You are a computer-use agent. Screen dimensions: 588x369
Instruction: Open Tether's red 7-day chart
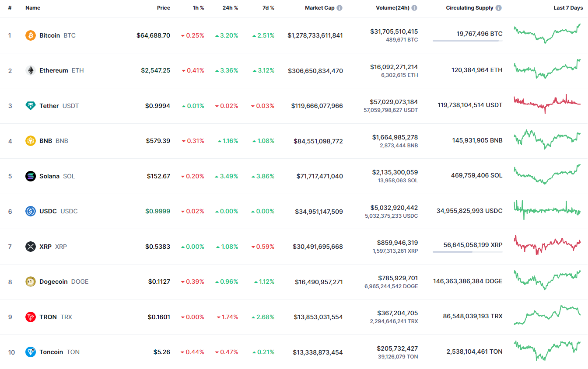(547, 104)
